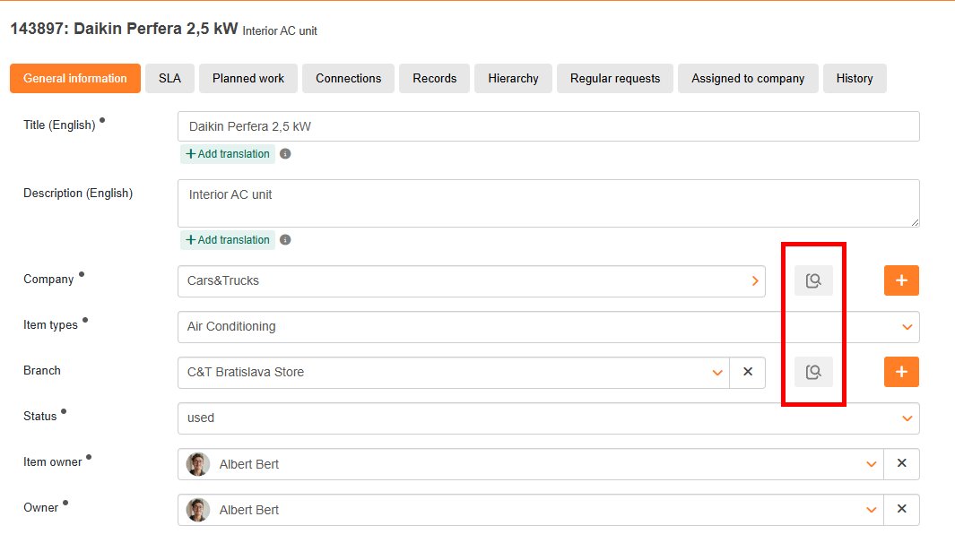Viewport: 955px width, 560px height.
Task: Open the Branch dropdown arrow
Action: click(x=717, y=373)
